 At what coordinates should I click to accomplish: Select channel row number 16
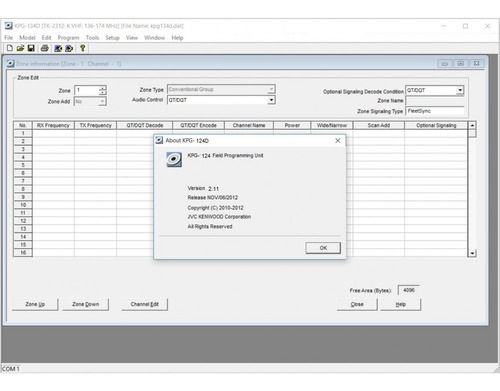pyautogui.click(x=23, y=253)
